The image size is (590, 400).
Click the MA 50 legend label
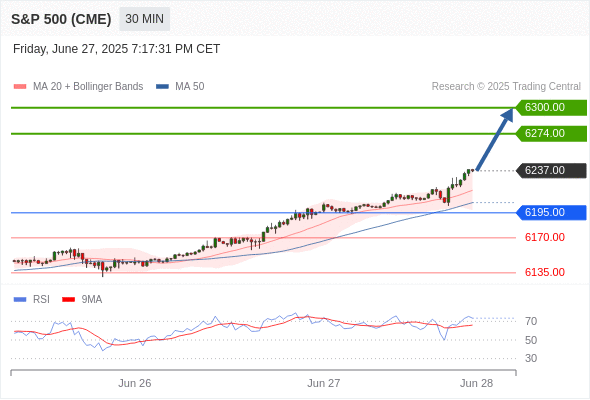(190, 87)
